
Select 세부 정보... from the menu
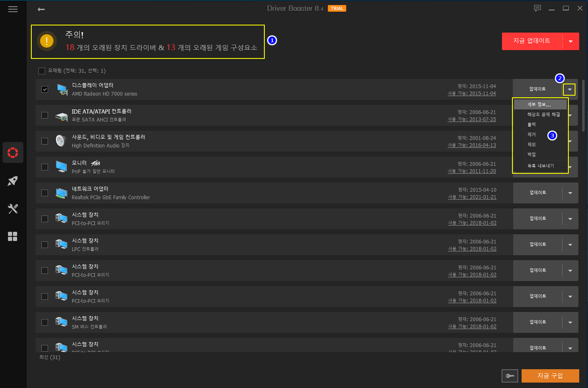coord(540,104)
